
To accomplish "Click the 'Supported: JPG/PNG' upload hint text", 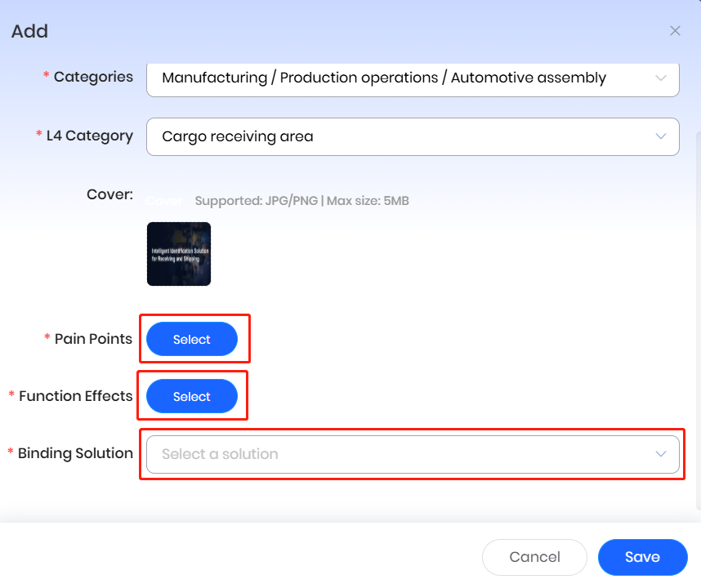I will point(301,200).
